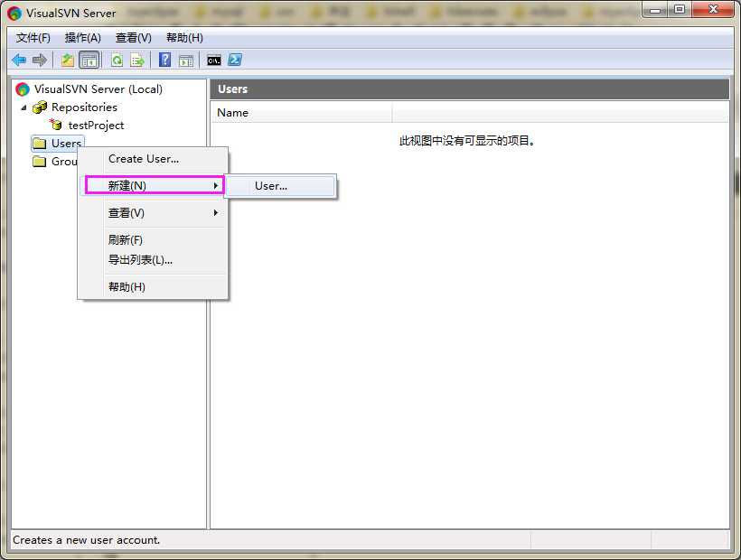Open the 文件(F) menu
Viewport: 741px width, 560px height.
click(x=33, y=38)
